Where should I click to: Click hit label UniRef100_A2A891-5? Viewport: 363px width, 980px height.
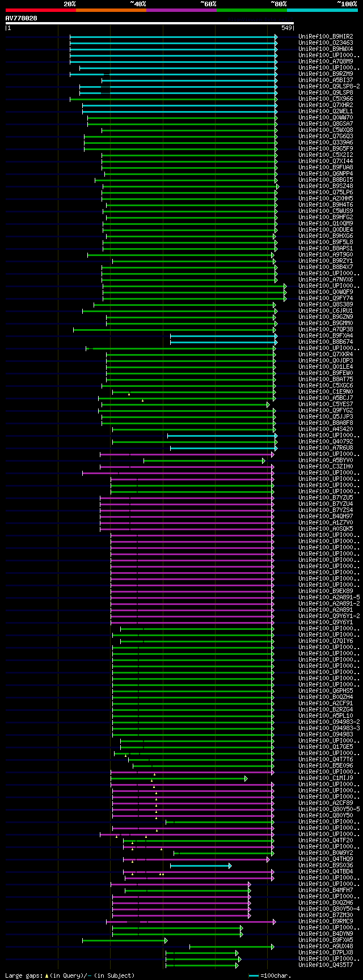(329, 598)
